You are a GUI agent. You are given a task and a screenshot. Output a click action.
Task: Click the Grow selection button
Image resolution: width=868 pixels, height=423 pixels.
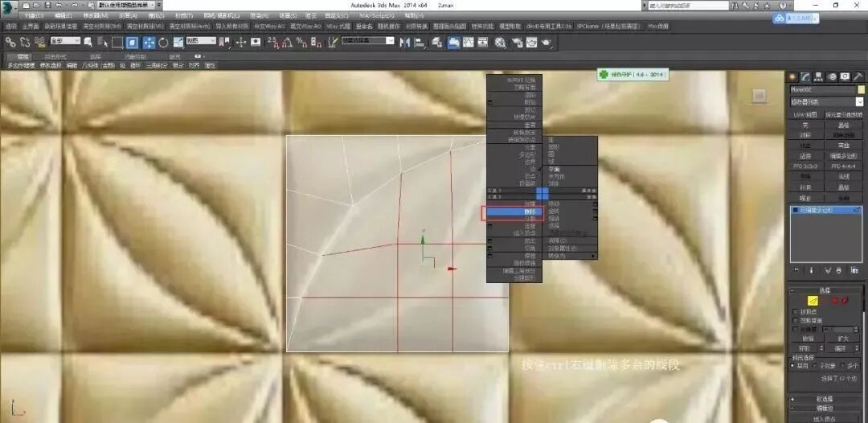[x=844, y=339]
